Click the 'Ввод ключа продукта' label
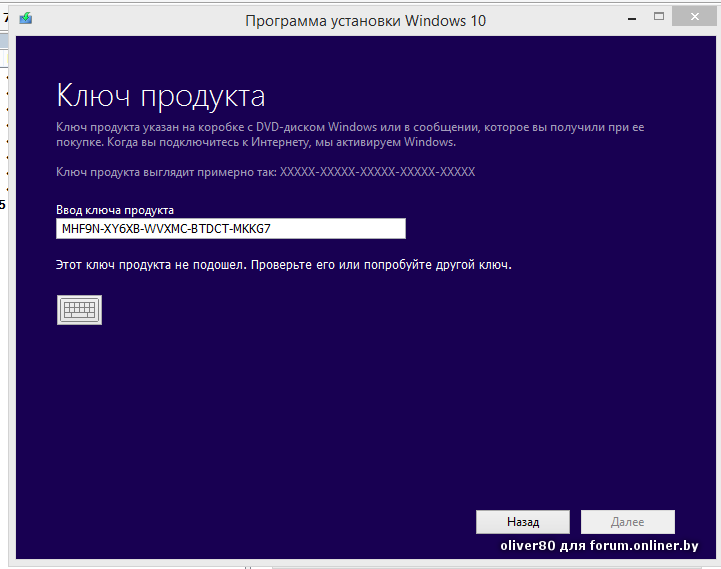This screenshot has width=721, height=569. (115, 210)
